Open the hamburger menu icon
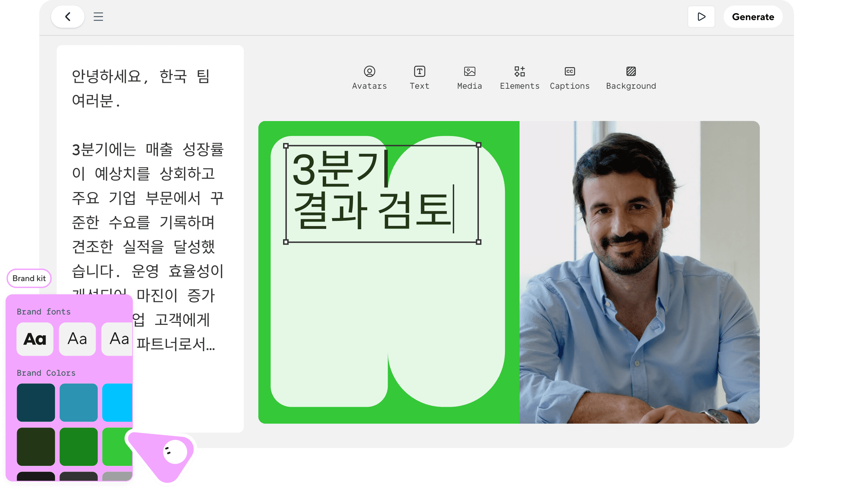This screenshot has width=868, height=494. pos(98,17)
